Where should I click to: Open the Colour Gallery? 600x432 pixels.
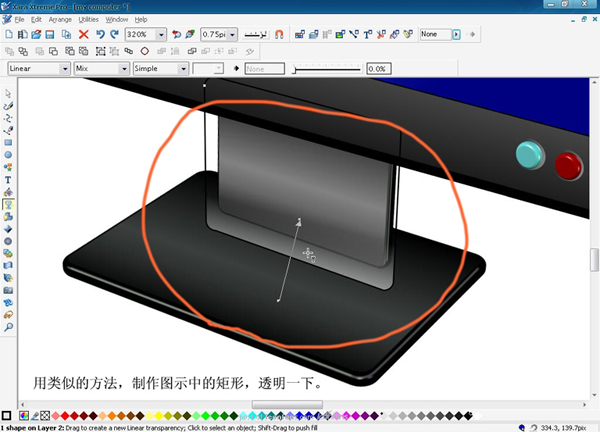pos(300,34)
